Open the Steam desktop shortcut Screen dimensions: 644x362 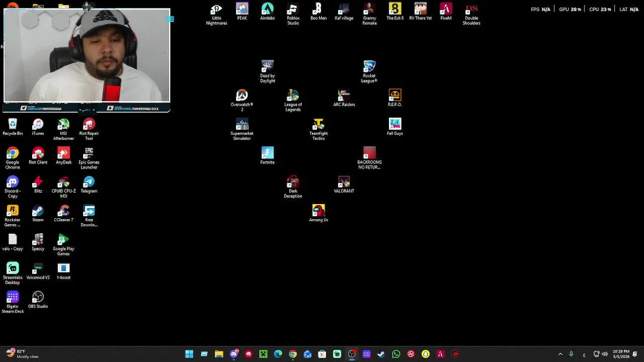(38, 214)
